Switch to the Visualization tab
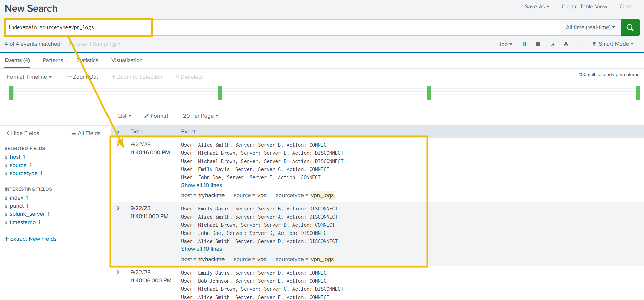 click(127, 60)
